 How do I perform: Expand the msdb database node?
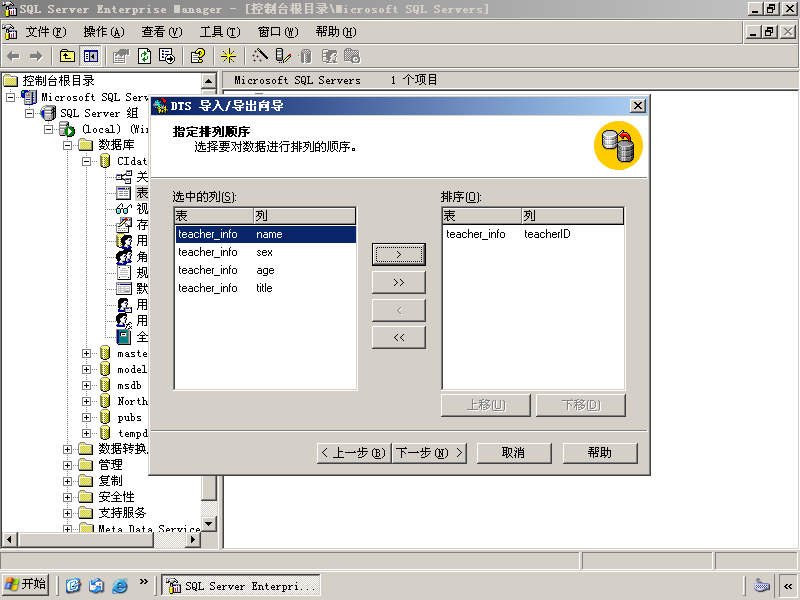point(87,385)
